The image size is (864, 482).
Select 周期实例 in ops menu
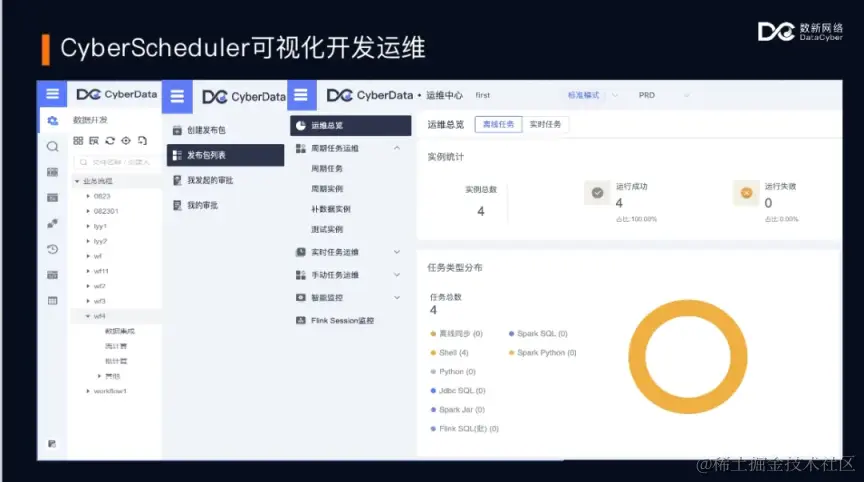tap(327, 189)
